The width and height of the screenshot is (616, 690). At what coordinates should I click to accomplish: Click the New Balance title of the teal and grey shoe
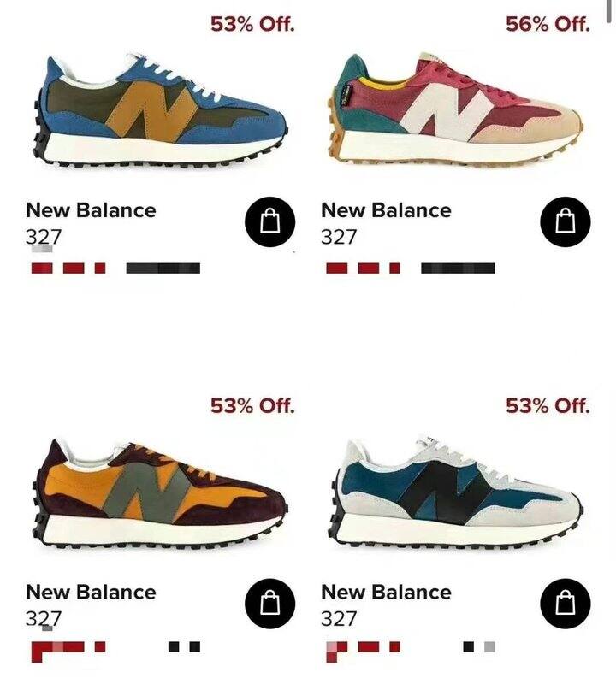386,593
